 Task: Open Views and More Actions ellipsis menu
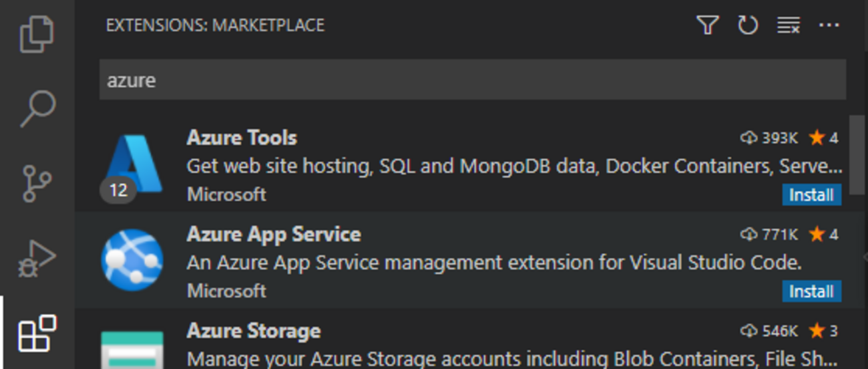[829, 25]
